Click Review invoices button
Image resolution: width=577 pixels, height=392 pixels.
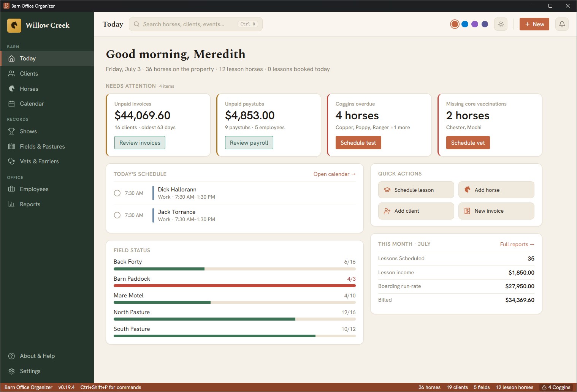140,143
